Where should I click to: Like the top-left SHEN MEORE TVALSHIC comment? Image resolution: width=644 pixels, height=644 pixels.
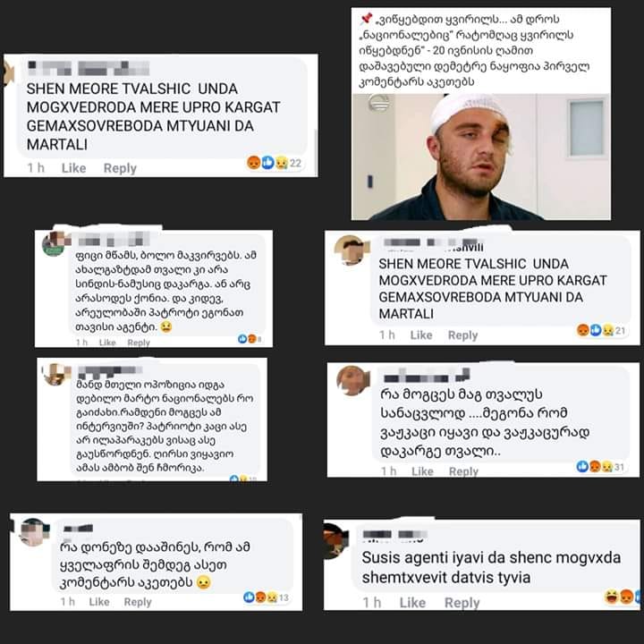(x=73, y=168)
